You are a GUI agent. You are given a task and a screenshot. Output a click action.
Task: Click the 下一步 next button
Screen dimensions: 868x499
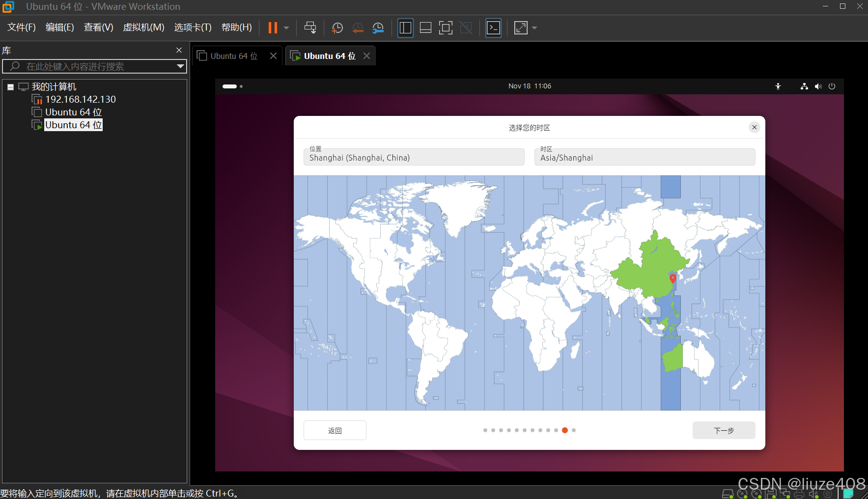tap(724, 430)
